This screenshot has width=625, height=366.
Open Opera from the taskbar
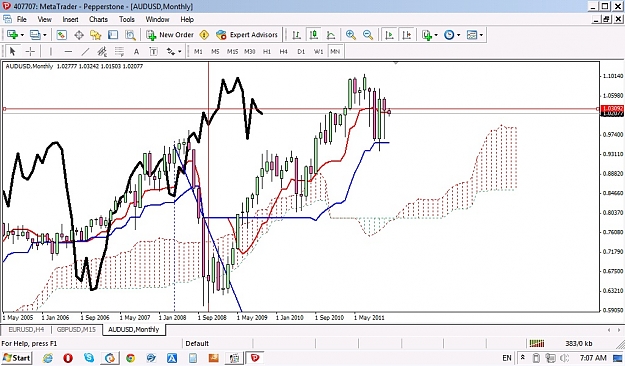[68, 358]
